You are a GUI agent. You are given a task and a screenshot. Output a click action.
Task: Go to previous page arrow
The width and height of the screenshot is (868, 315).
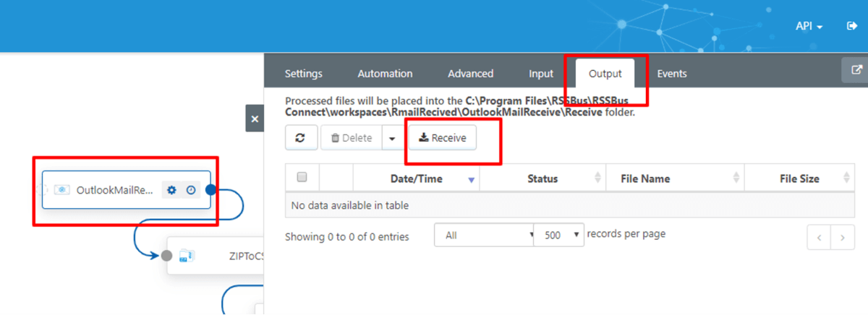point(819,236)
